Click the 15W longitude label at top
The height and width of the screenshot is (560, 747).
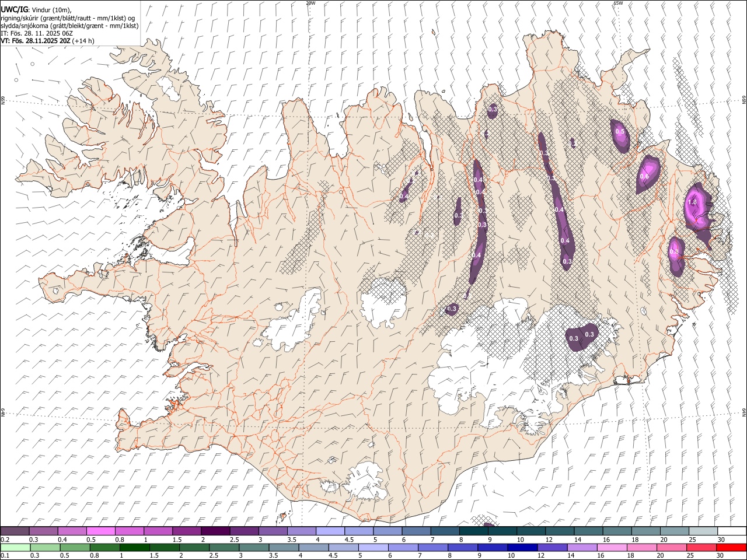(x=618, y=3)
